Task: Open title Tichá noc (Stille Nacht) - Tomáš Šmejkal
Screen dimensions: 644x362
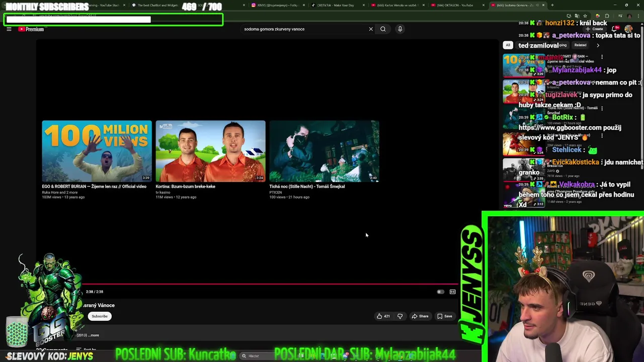Action: pyautogui.click(x=307, y=187)
